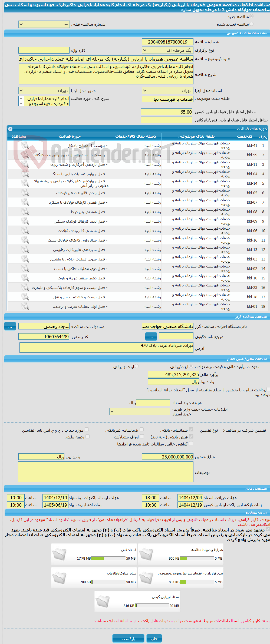270x644 pixels.
Task: Click the اسناد ارزیابی کیفی progress bar
Action: [152, 606]
